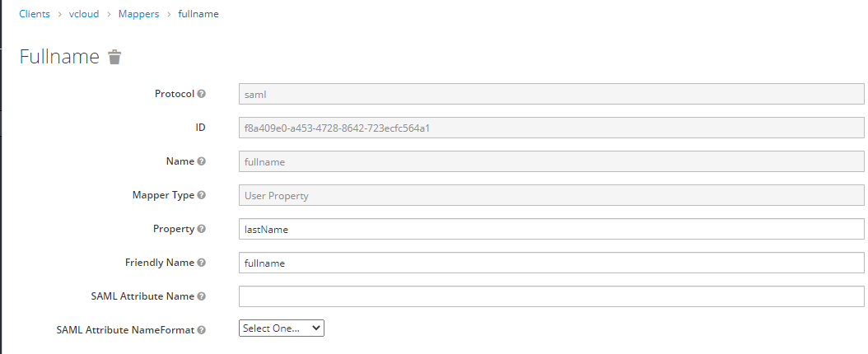Image resolution: width=868 pixels, height=354 pixels.
Task: Delete the Fullname mapper via trash icon
Action: click(115, 57)
